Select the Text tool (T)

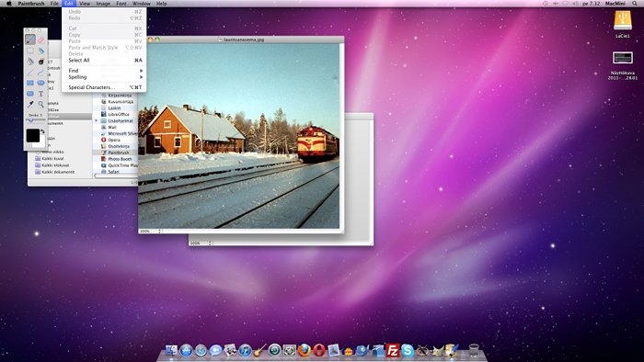point(40,94)
